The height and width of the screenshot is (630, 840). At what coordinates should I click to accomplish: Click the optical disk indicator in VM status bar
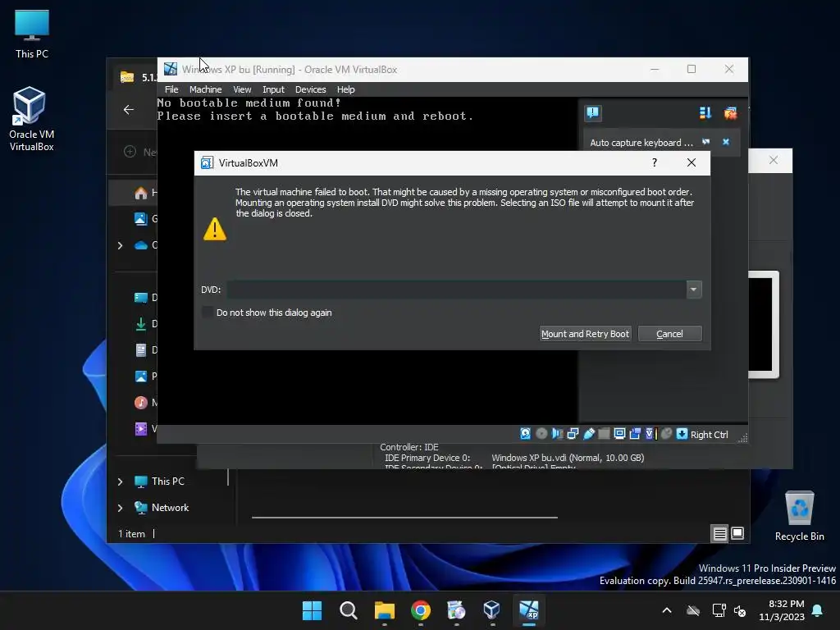(x=541, y=434)
